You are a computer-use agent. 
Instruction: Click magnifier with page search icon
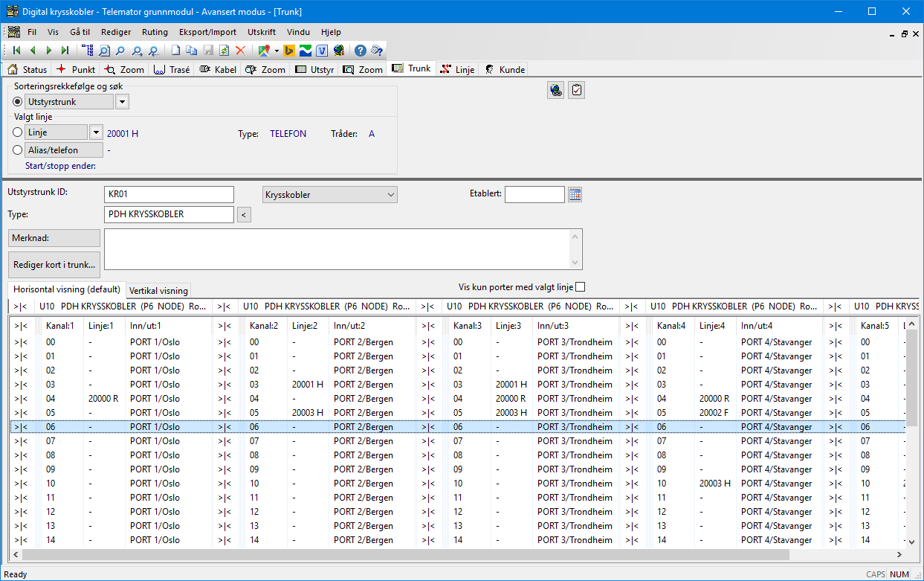[105, 51]
